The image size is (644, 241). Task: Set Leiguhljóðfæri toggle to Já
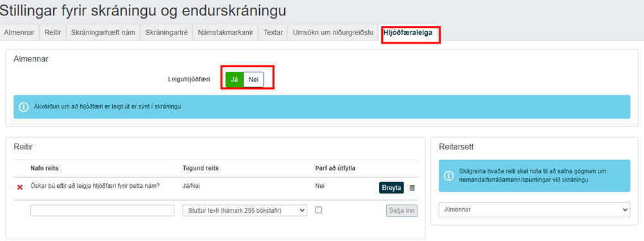pyautogui.click(x=235, y=79)
